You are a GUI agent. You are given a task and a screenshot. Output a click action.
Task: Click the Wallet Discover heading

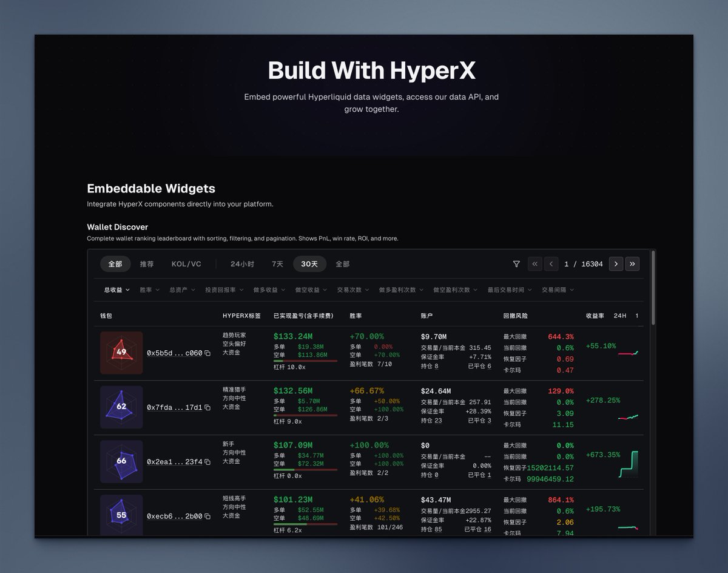point(118,227)
